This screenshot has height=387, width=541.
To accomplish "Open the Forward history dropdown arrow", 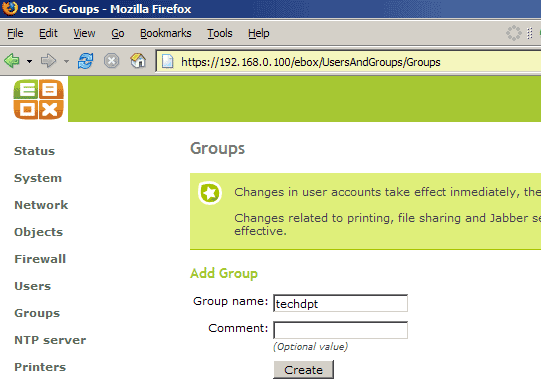I will (66, 62).
